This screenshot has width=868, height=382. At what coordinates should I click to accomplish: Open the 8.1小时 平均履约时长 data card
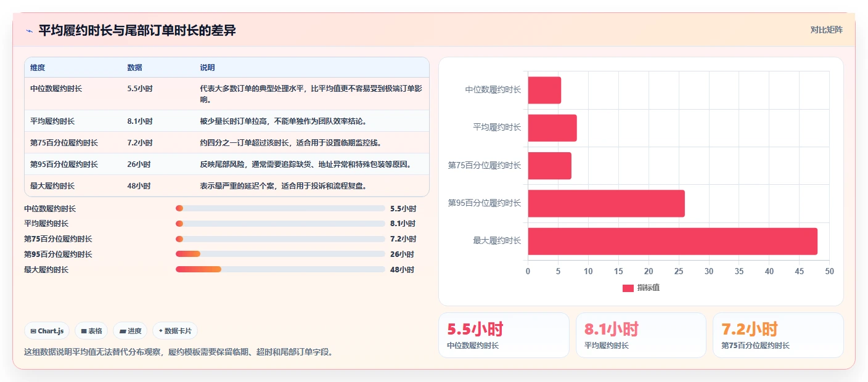pos(641,335)
